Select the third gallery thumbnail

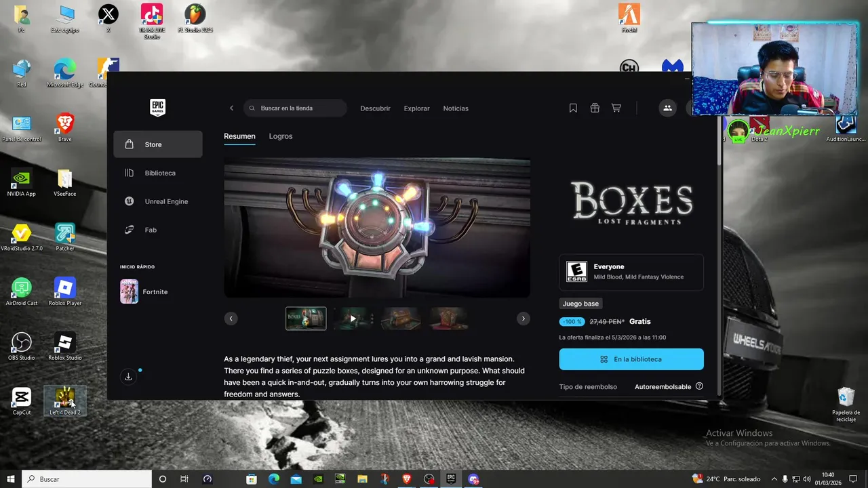point(400,319)
